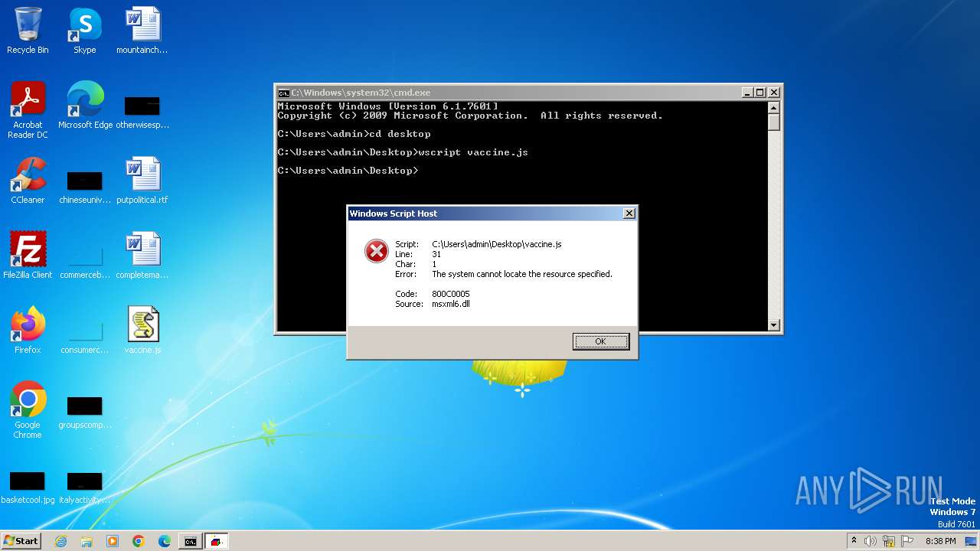Click the red error icon in dialog
980x551 pixels.
pyautogui.click(x=376, y=250)
